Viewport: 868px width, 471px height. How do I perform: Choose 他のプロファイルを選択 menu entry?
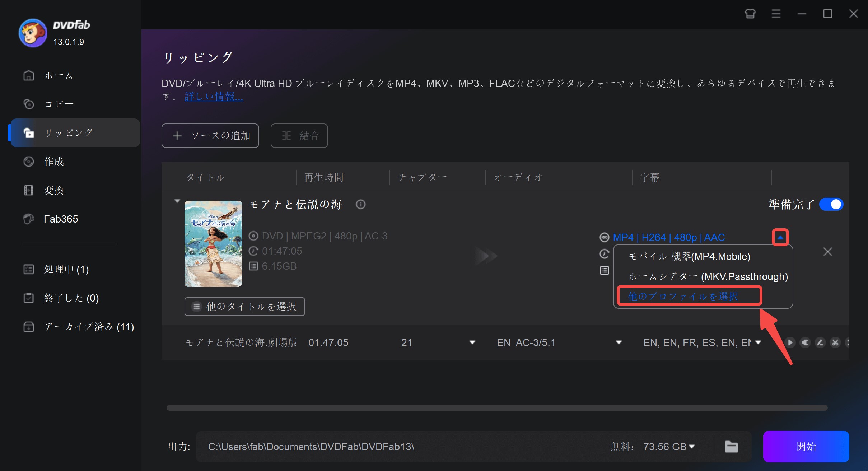click(683, 296)
